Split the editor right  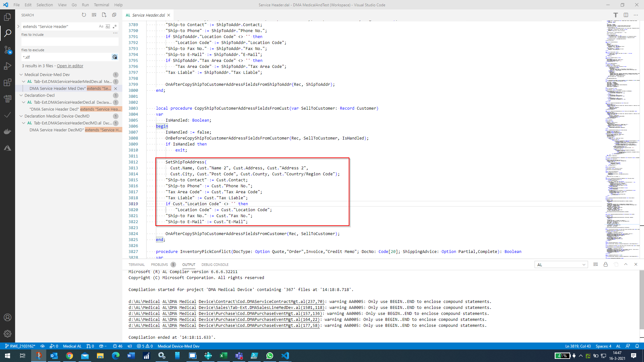pos(626,15)
